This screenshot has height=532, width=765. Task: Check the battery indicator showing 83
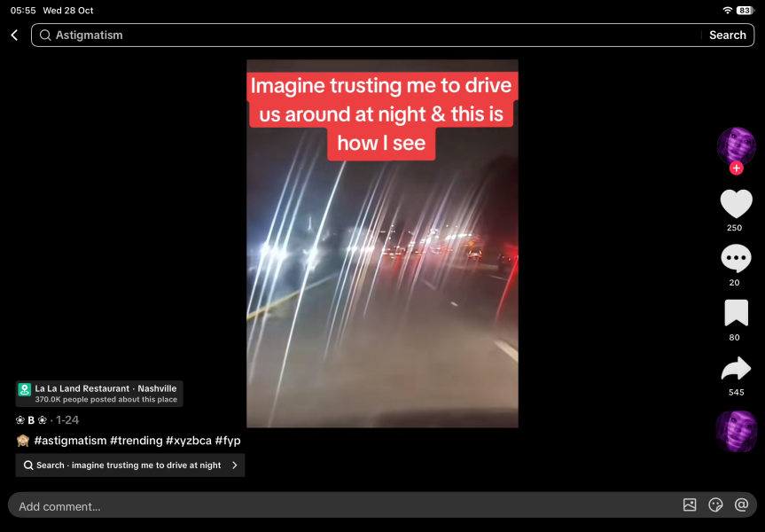coord(745,11)
